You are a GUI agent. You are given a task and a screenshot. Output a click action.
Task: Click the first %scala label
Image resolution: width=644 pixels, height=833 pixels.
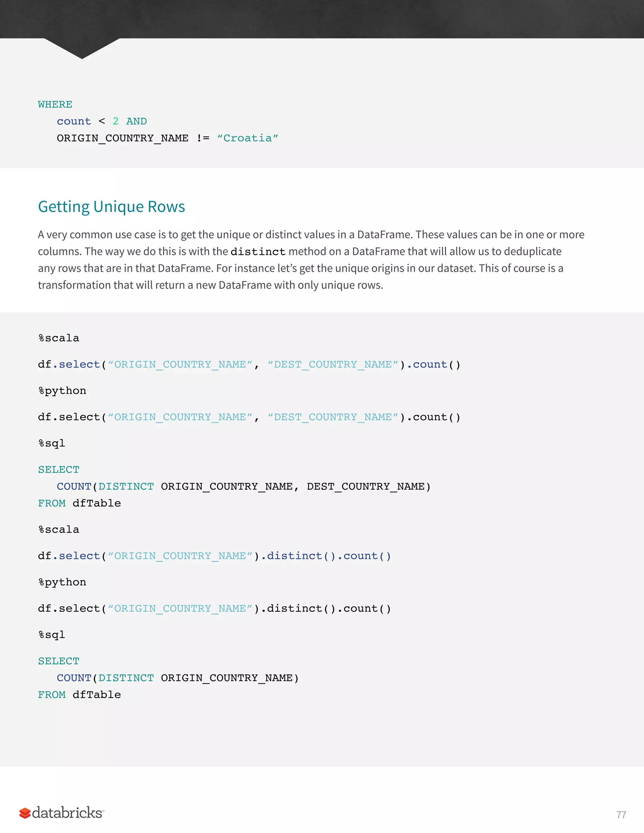click(x=59, y=338)
